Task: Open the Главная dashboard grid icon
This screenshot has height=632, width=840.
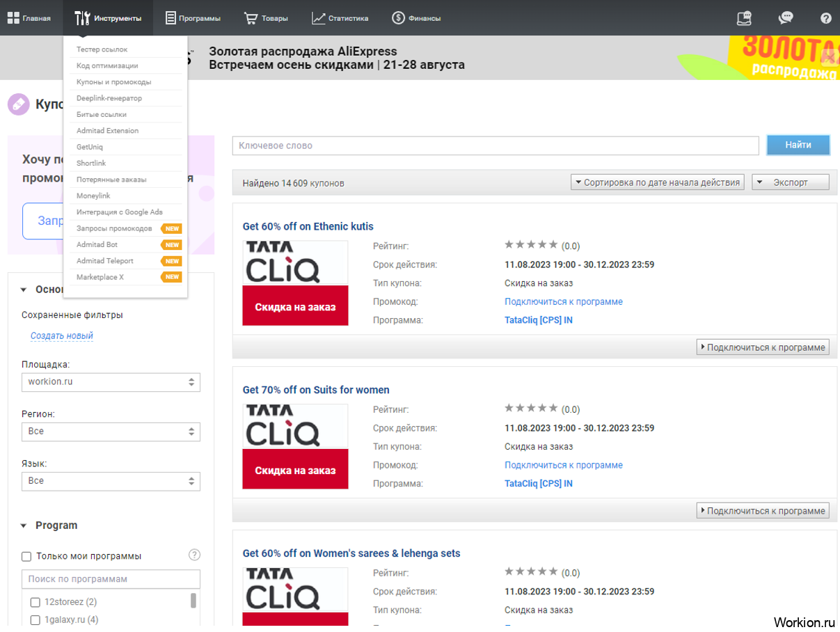Action: point(13,18)
